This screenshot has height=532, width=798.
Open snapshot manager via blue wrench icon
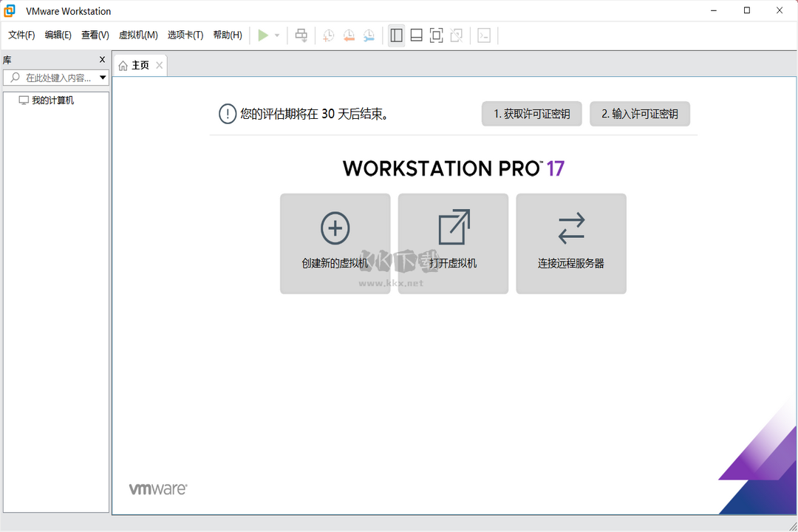click(369, 35)
